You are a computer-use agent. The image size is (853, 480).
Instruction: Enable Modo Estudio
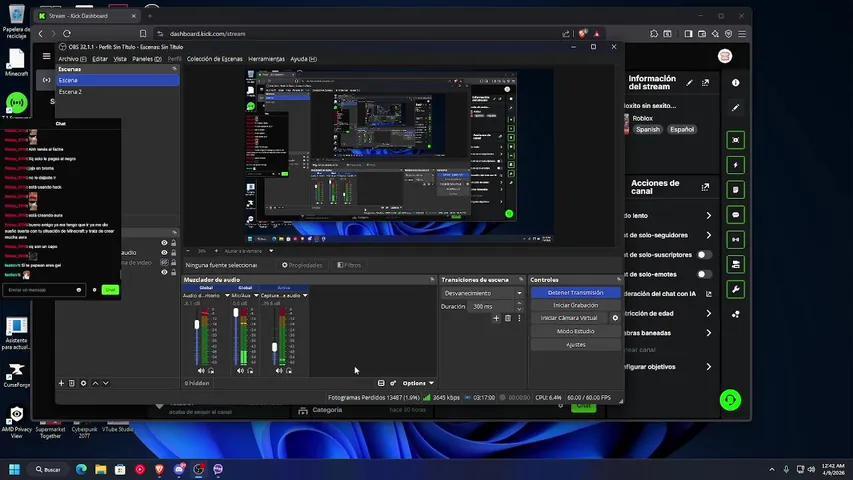576,331
